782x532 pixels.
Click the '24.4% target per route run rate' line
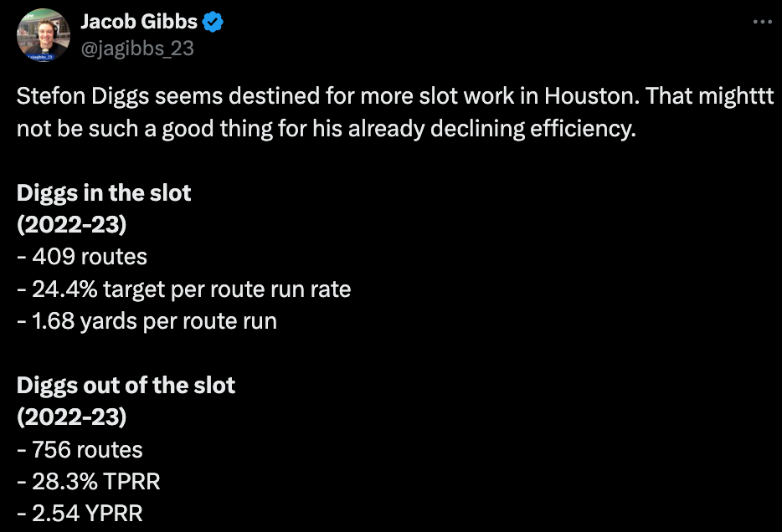(184, 289)
